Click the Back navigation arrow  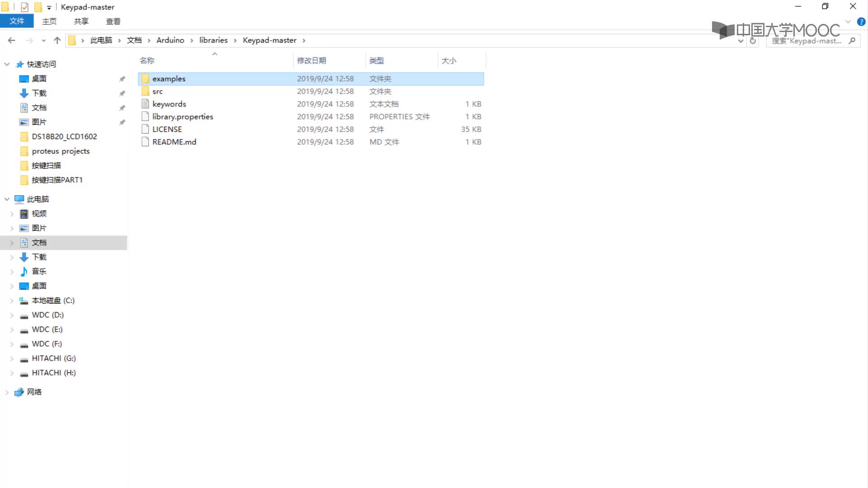tap(12, 40)
